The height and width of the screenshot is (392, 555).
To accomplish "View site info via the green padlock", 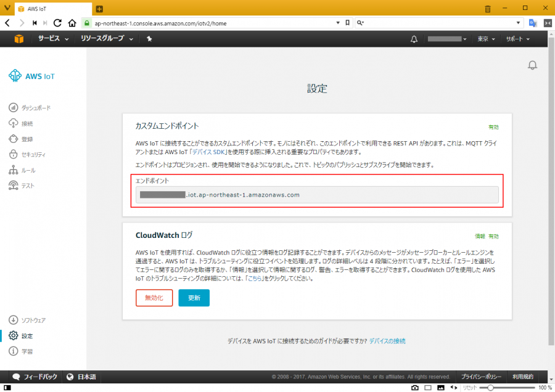I will (87, 23).
